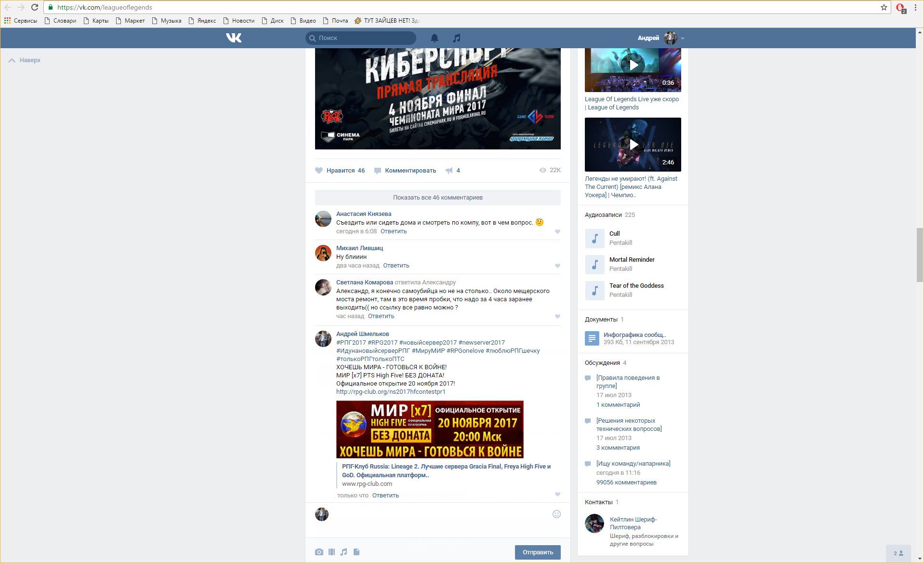Image resolution: width=924 pixels, height=563 pixels.
Task: Open the Почта bookmark
Action: tap(335, 21)
